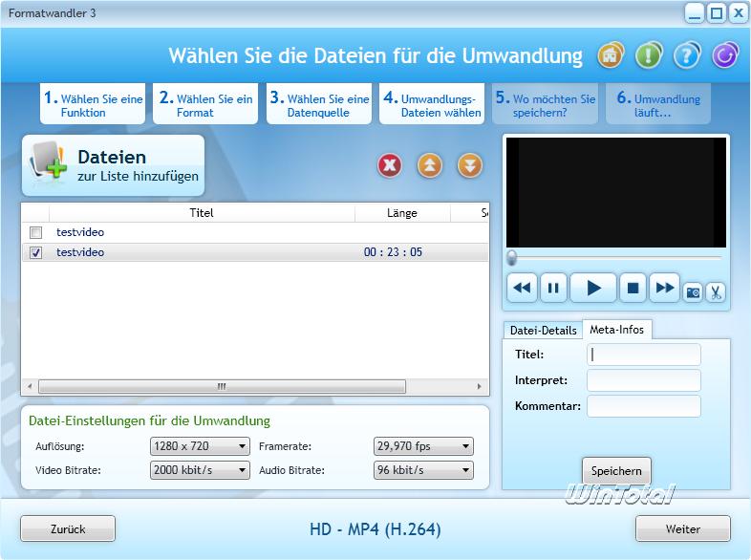Click the Länge column header

point(402,213)
